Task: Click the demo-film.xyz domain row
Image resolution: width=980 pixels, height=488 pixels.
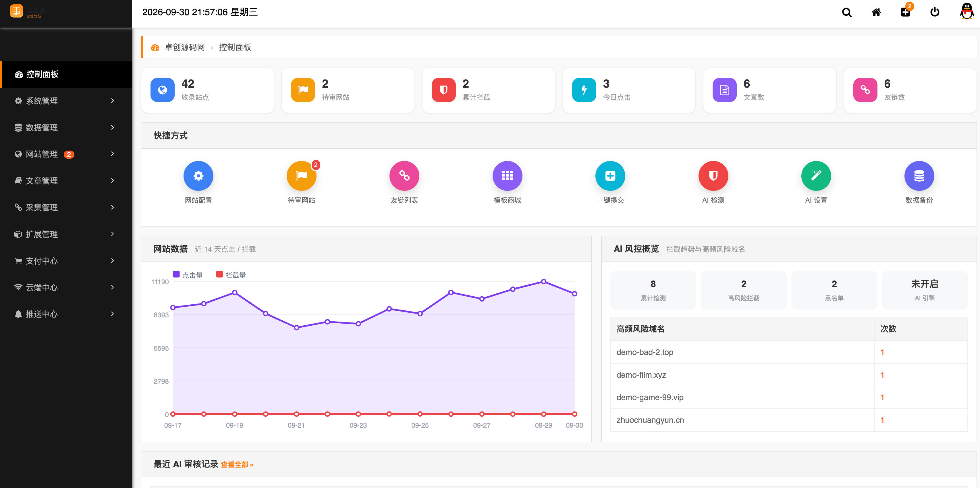Action: pos(789,375)
